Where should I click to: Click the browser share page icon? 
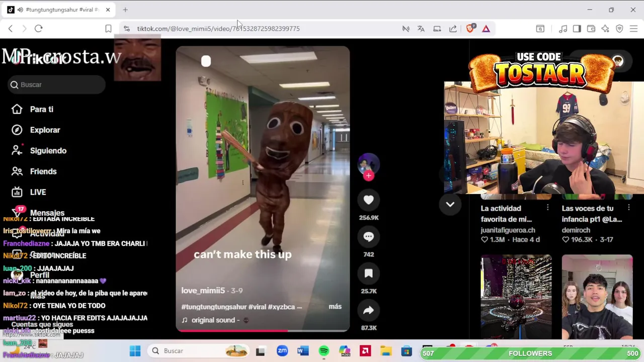coord(453,29)
